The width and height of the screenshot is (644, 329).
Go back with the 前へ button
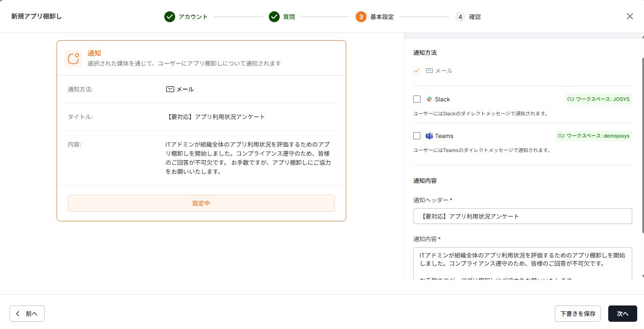point(27,314)
